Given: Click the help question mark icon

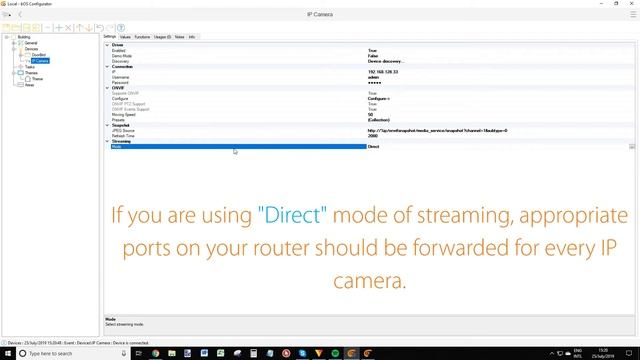Looking at the screenshot, I should point(121,28).
